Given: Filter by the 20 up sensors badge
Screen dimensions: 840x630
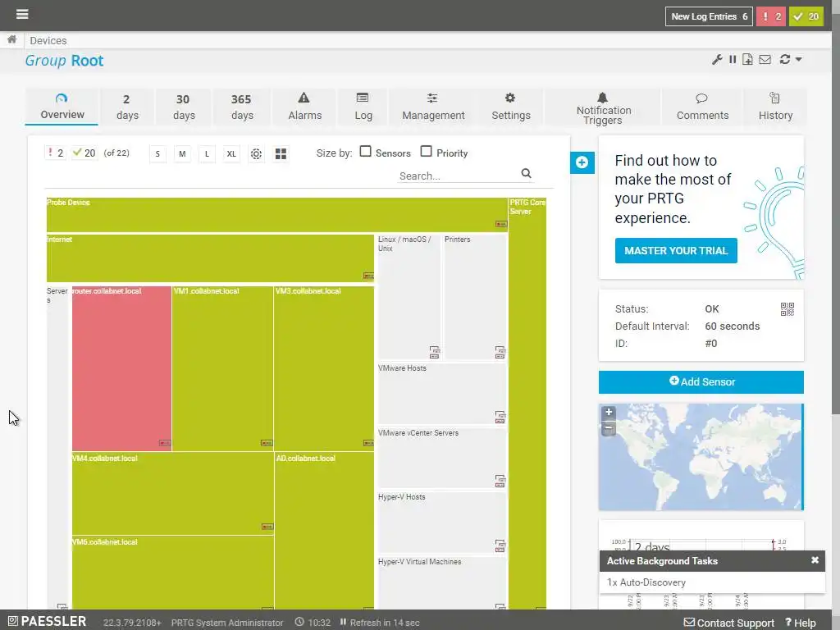Looking at the screenshot, I should click(84, 153).
